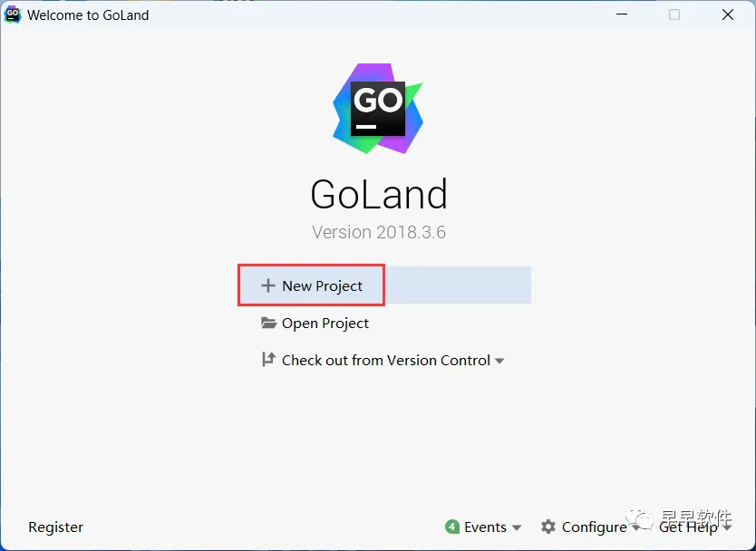
Task: Click the plus icon beside New Project
Action: 267,285
